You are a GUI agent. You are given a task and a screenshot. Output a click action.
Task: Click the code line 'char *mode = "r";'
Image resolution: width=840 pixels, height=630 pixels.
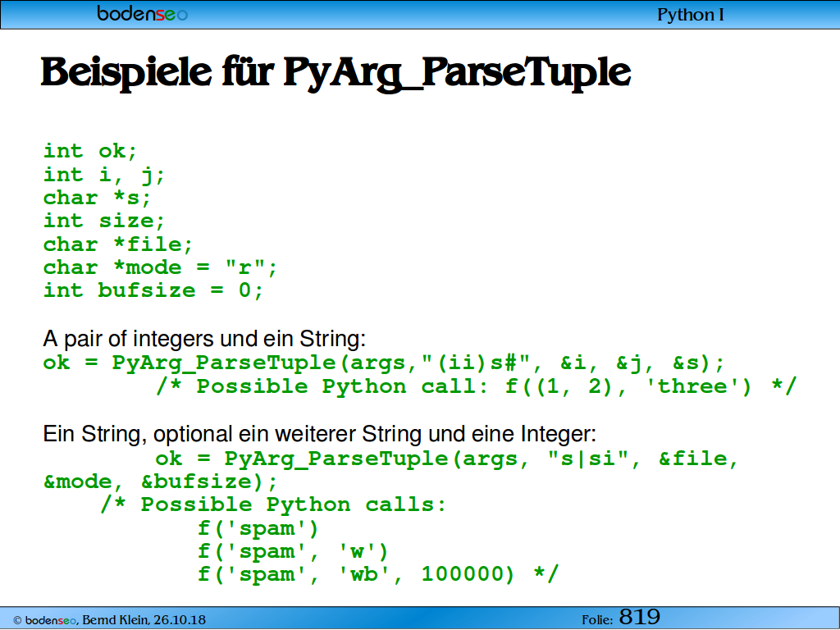160,268
